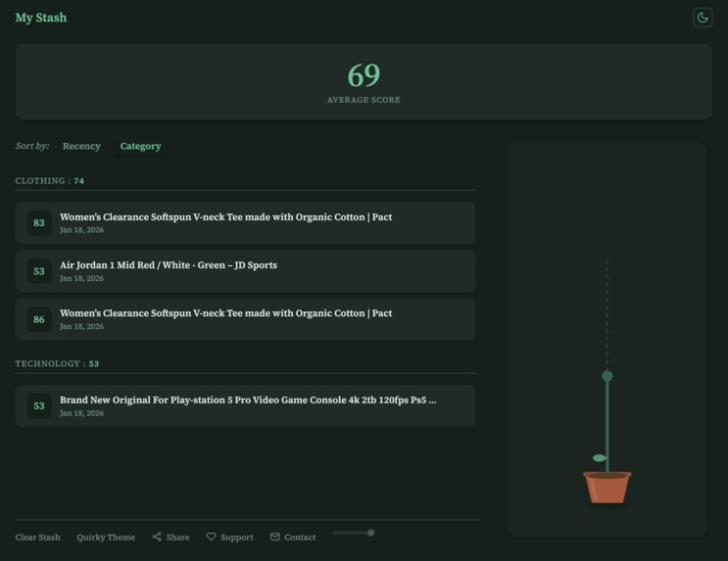This screenshot has width=728, height=561.
Task: Click the footer slider handle
Action: coord(370,533)
